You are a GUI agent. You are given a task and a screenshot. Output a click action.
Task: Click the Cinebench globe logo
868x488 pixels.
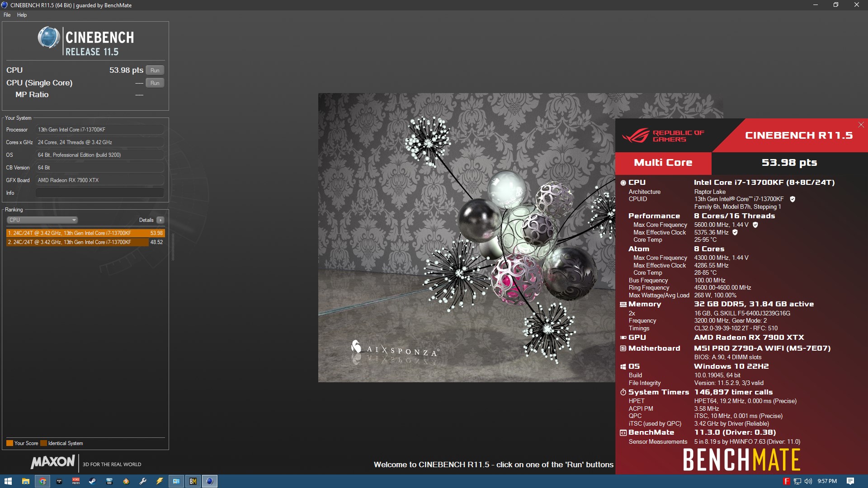(48, 38)
